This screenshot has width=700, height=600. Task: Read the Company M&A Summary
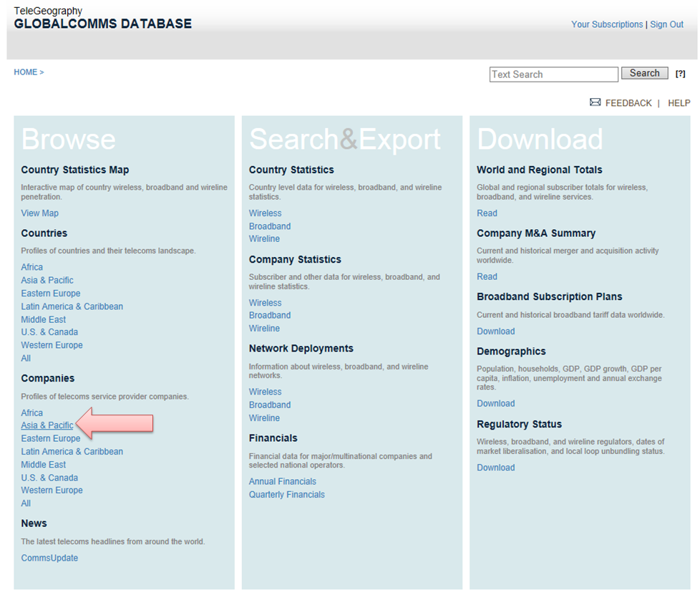coord(487,276)
